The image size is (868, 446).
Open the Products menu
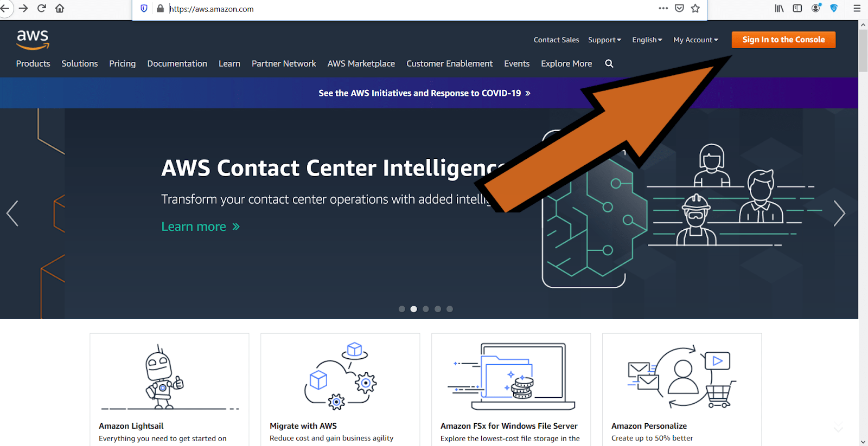pyautogui.click(x=33, y=63)
